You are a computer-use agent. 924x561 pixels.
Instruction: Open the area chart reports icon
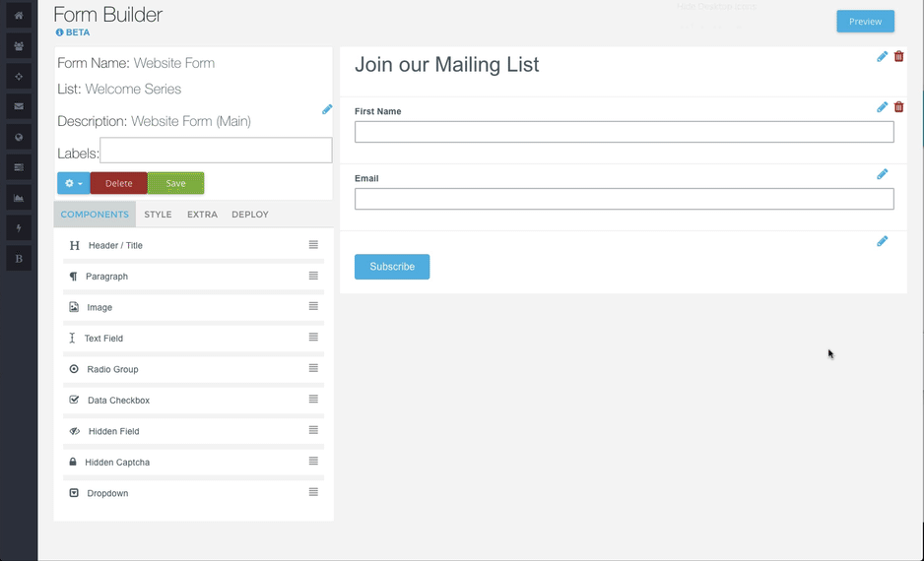pyautogui.click(x=19, y=198)
